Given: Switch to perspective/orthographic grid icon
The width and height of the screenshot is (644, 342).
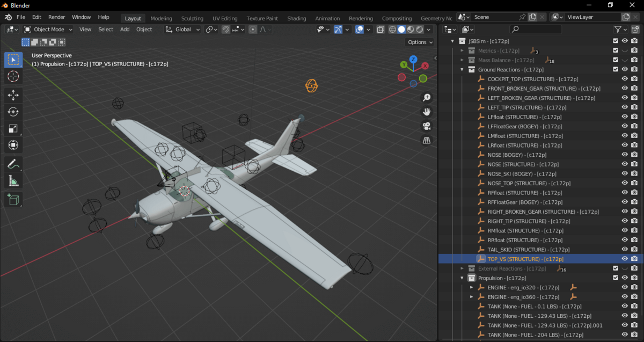Looking at the screenshot, I should [x=427, y=141].
